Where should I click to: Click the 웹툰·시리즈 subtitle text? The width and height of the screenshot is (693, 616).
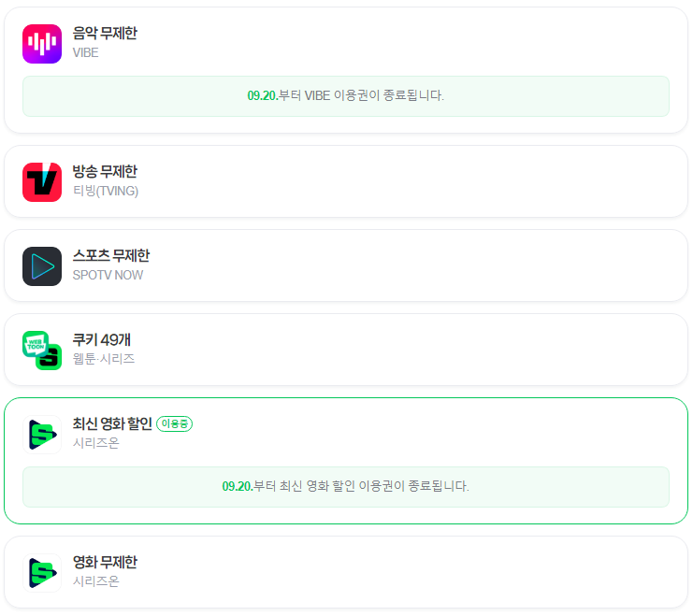(104, 359)
